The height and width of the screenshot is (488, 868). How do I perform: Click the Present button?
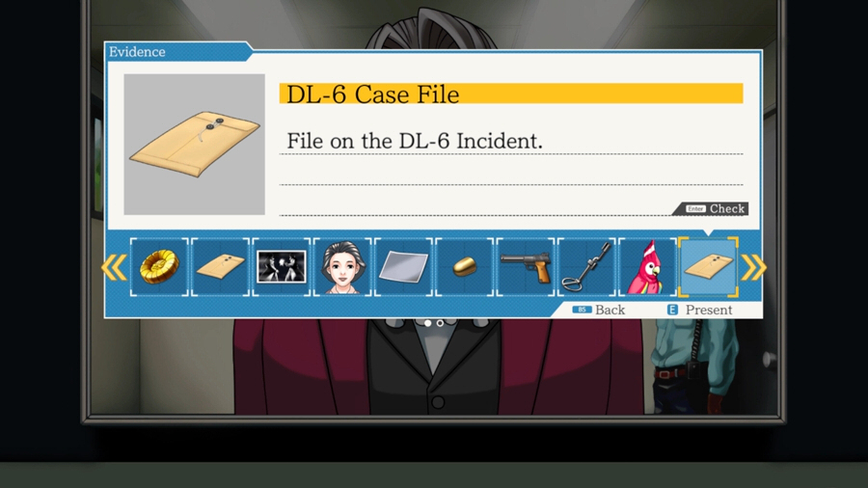point(700,310)
